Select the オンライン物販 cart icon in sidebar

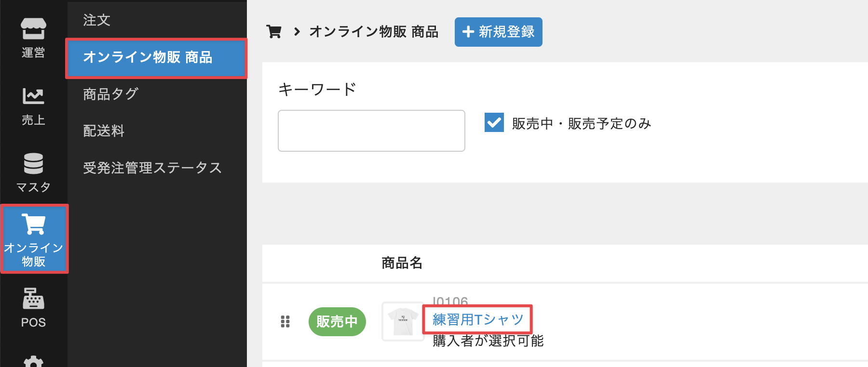(34, 239)
